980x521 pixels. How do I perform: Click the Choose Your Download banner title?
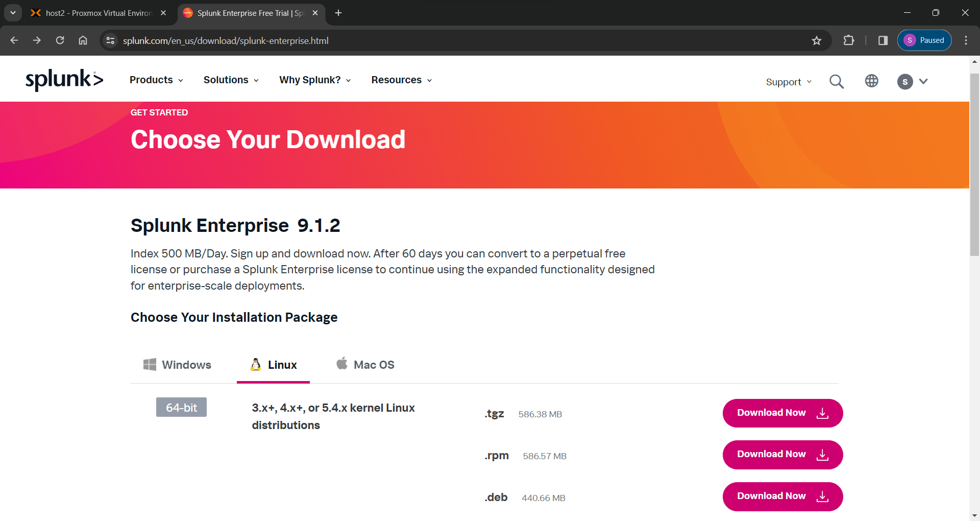[x=268, y=140]
